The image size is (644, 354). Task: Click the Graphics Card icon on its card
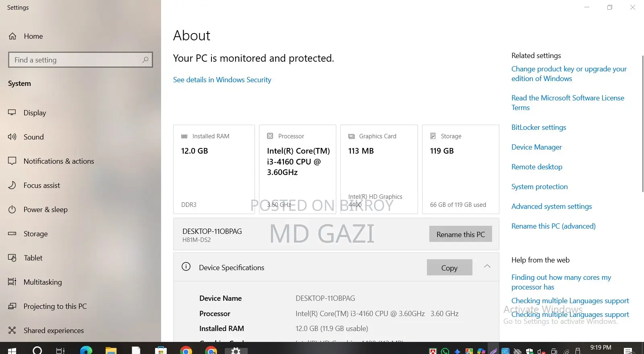tap(352, 136)
